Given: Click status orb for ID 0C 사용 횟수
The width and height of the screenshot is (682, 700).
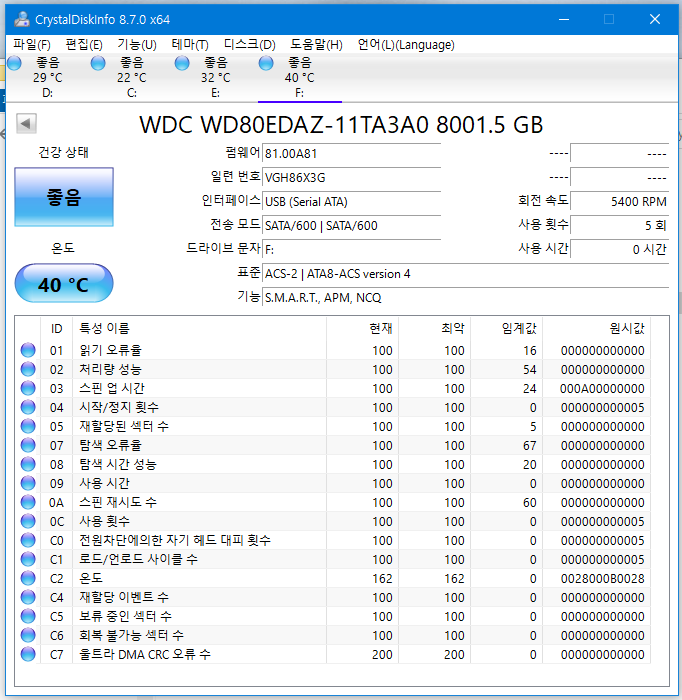Looking at the screenshot, I should pos(28,521).
